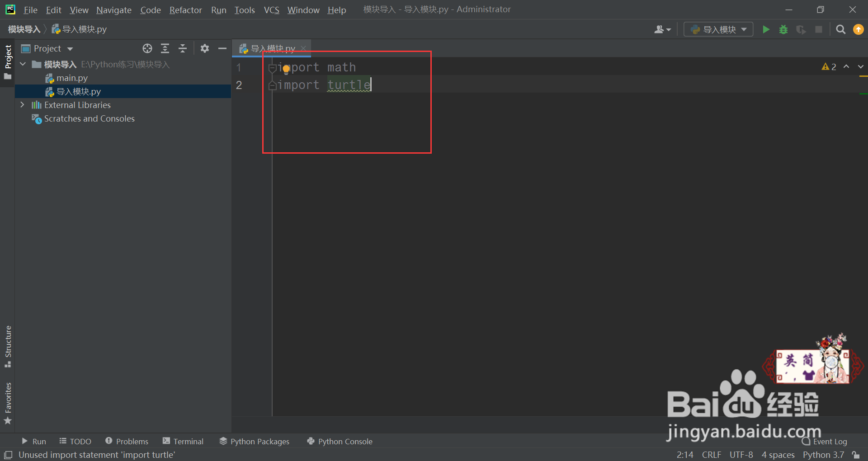Image resolution: width=868 pixels, height=461 pixels.
Task: Open main.py in project tree
Action: click(x=72, y=78)
